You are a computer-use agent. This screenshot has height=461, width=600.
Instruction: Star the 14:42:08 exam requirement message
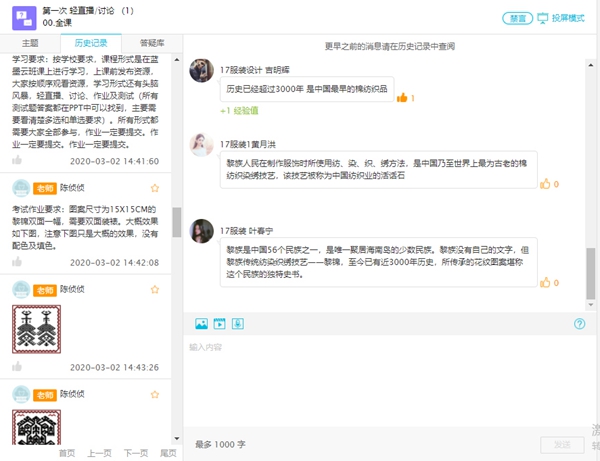tap(155, 188)
